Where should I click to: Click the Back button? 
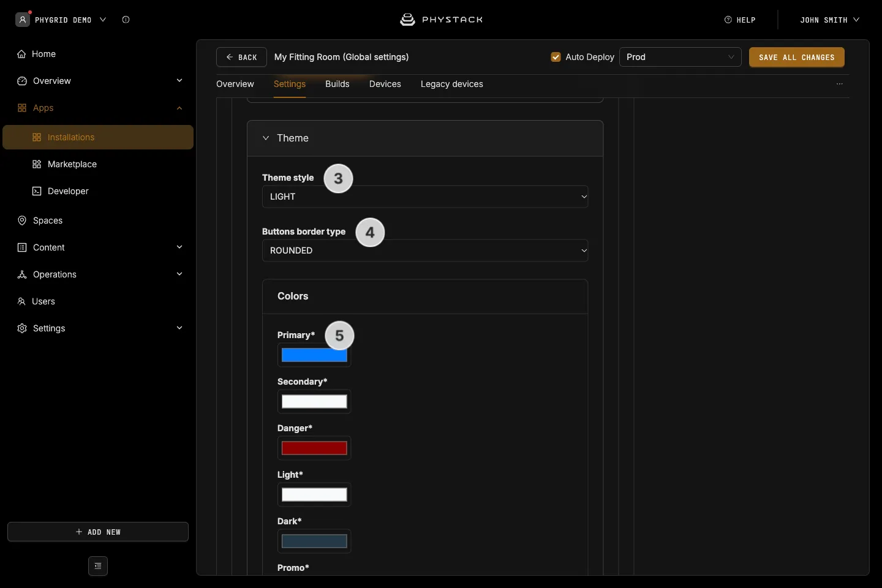click(241, 57)
